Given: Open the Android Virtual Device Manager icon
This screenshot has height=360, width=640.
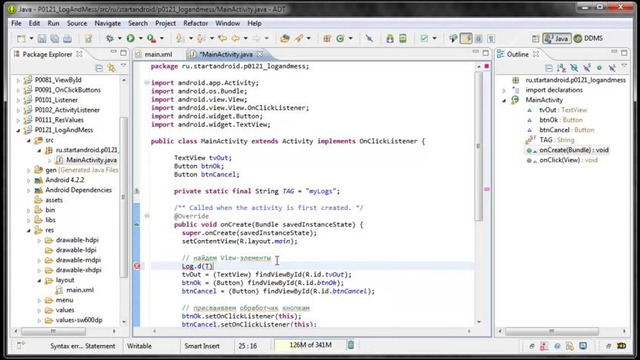Looking at the screenshot, I should (403, 38).
